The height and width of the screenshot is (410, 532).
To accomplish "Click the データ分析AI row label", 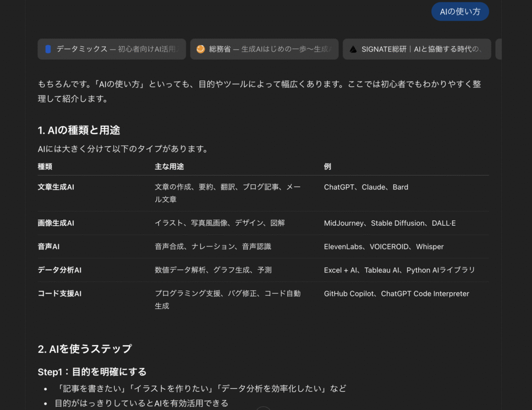I will [x=60, y=270].
